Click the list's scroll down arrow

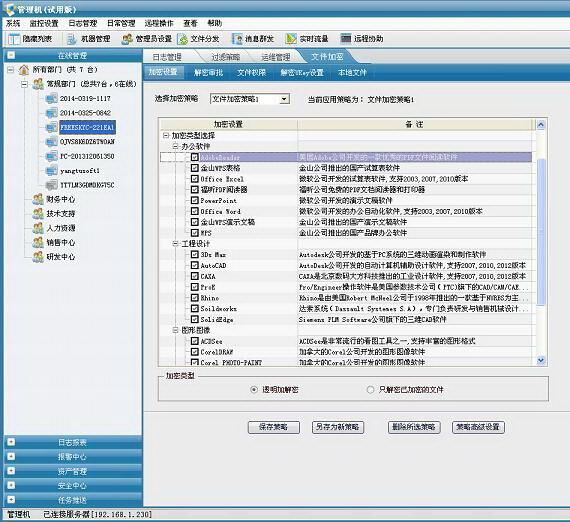(541, 360)
